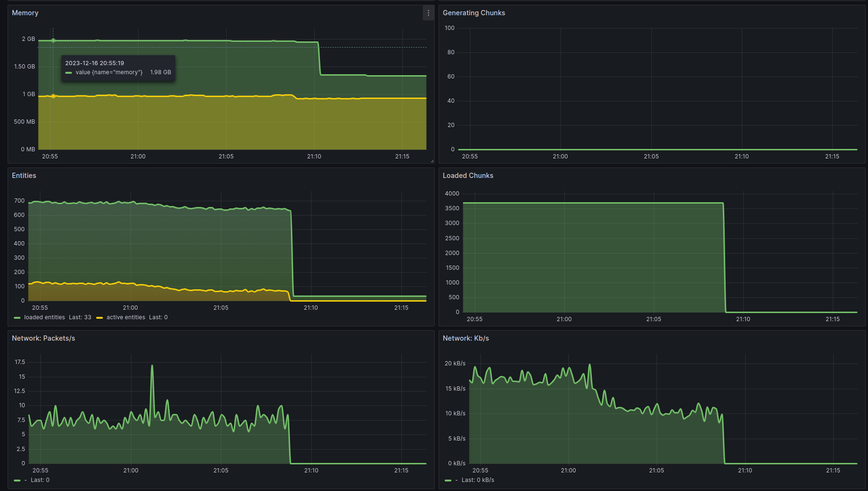Click the '100' axis label in Generating Chunks

pyautogui.click(x=450, y=28)
